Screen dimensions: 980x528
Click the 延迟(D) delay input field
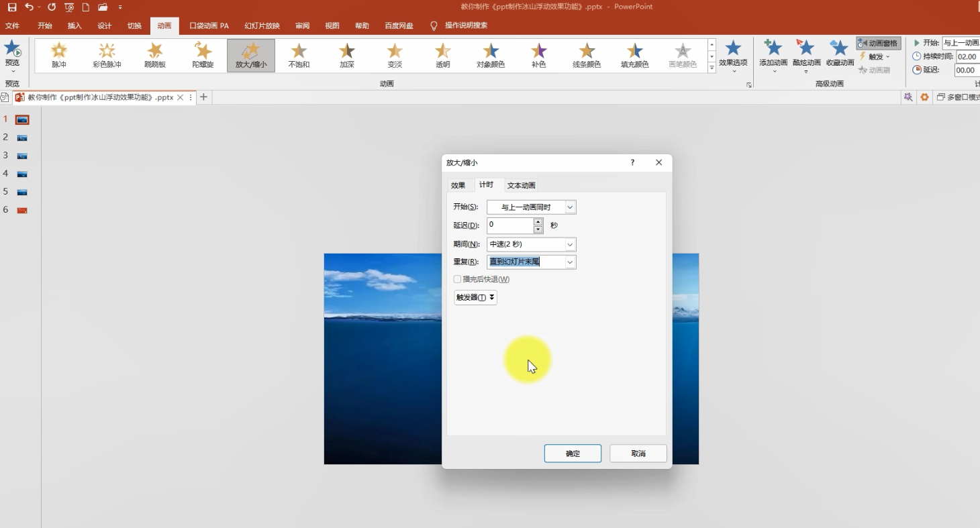coord(510,225)
